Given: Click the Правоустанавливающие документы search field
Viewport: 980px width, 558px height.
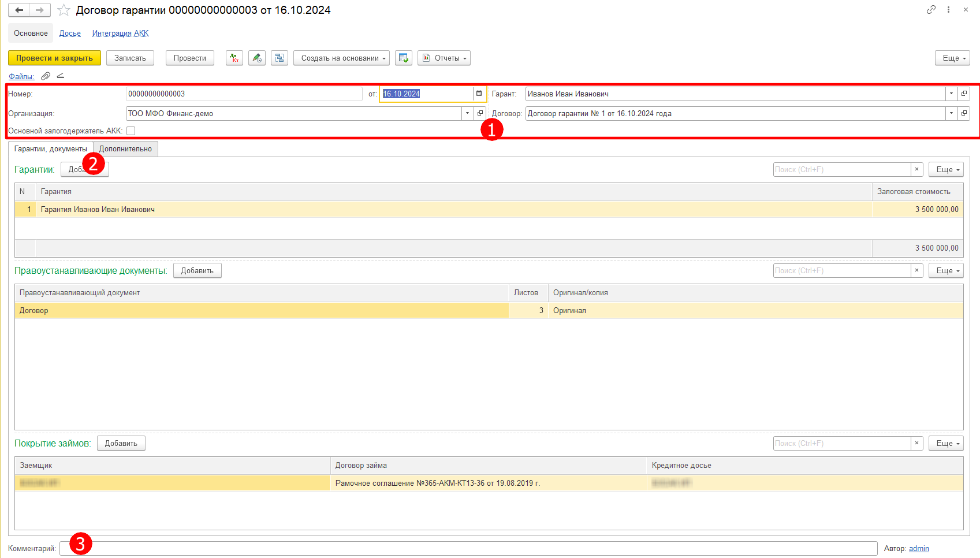Looking at the screenshot, I should coord(842,270).
